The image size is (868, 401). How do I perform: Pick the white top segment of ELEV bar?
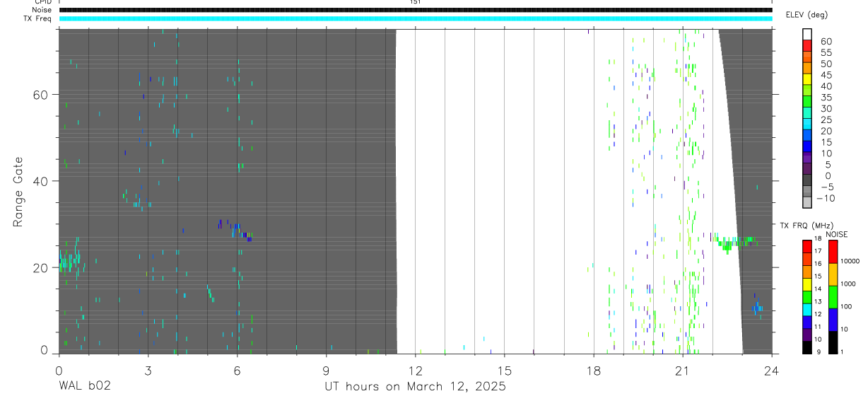(x=807, y=34)
